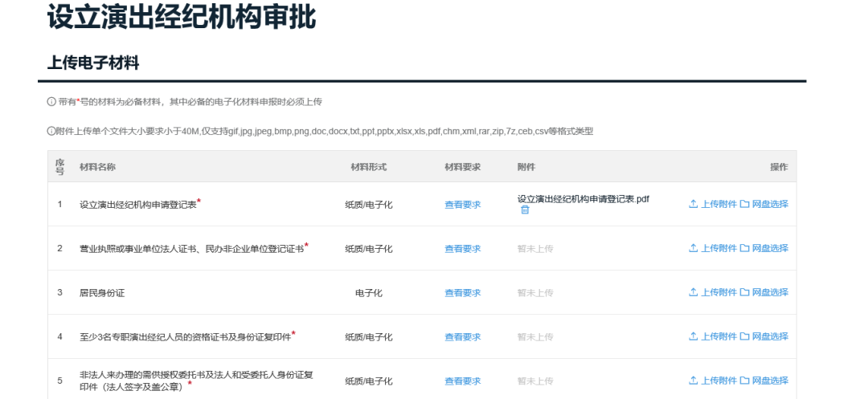Click 电子化 form cell in 居民身份证 row
The height and width of the screenshot is (399, 868).
tap(369, 293)
